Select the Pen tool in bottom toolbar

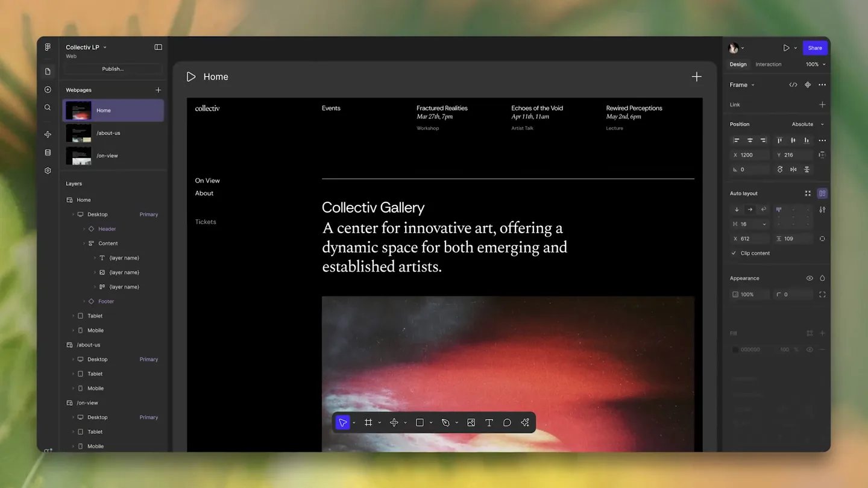tap(445, 423)
